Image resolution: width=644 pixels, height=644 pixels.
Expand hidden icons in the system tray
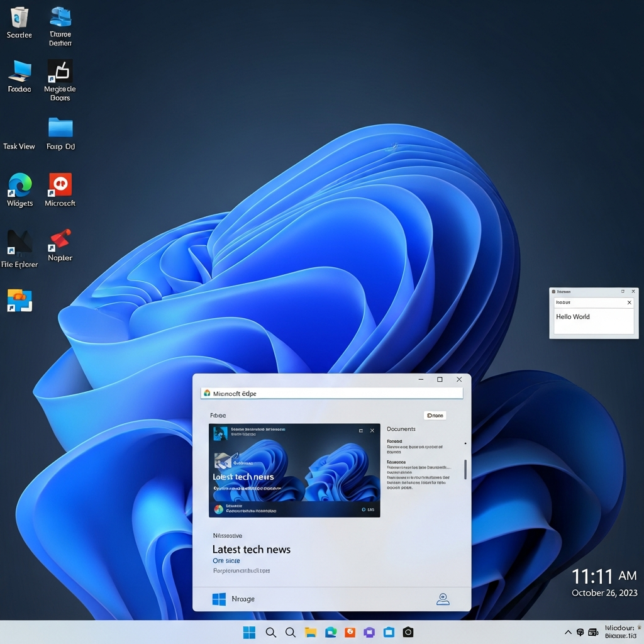click(x=568, y=632)
